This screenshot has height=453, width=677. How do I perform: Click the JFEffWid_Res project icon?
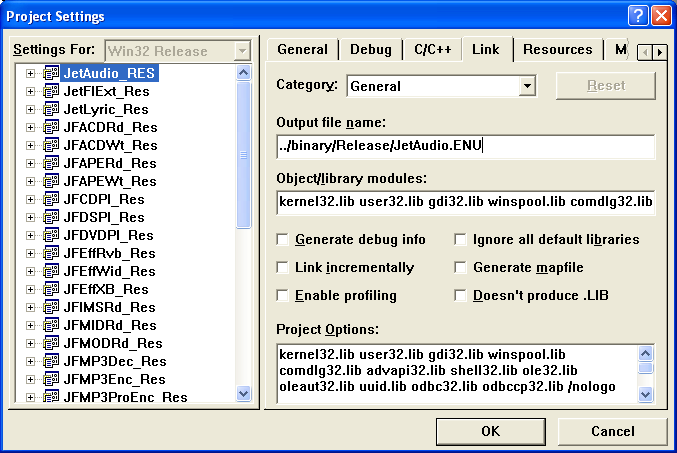click(51, 271)
